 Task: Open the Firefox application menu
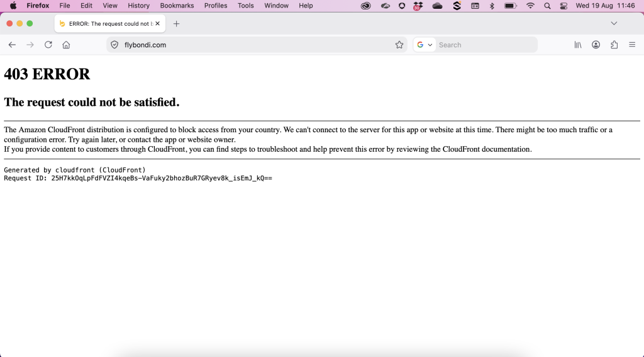[x=38, y=6]
